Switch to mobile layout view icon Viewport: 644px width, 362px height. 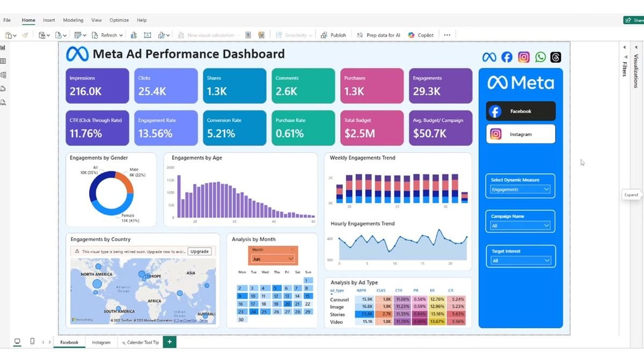32,342
